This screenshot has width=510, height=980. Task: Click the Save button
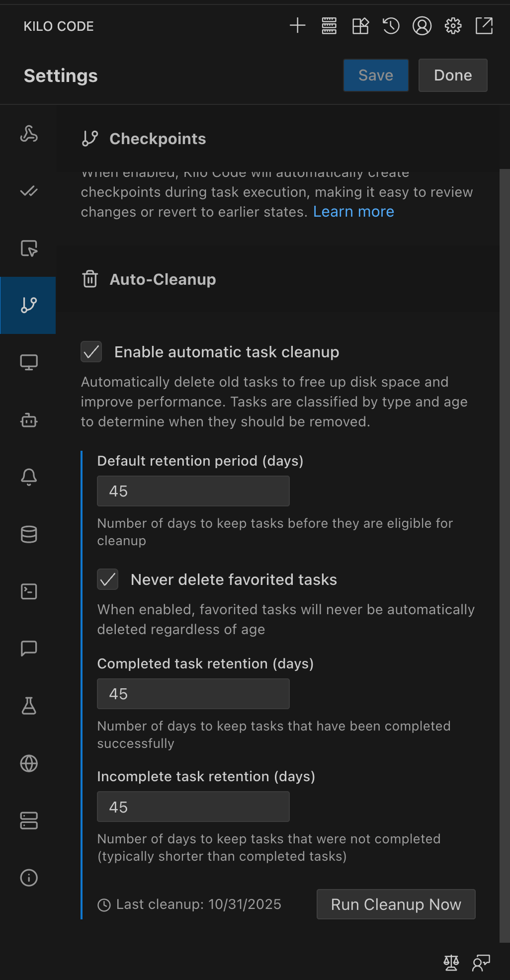(376, 76)
